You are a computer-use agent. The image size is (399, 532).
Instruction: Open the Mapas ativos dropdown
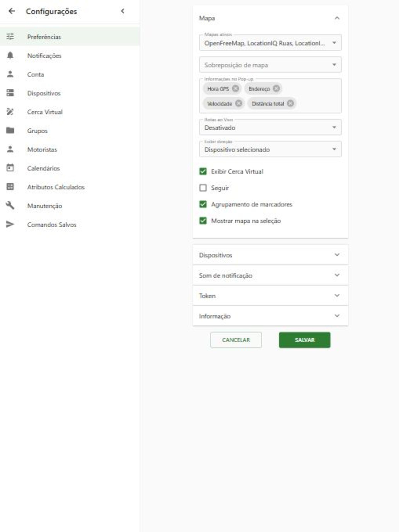[270, 43]
